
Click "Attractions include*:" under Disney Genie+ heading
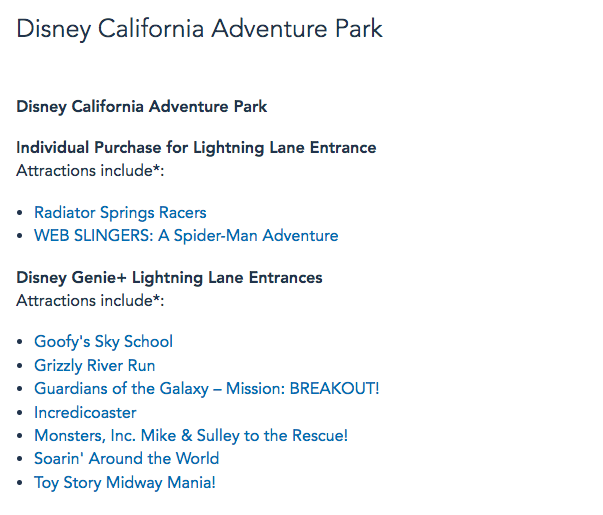pos(89,300)
